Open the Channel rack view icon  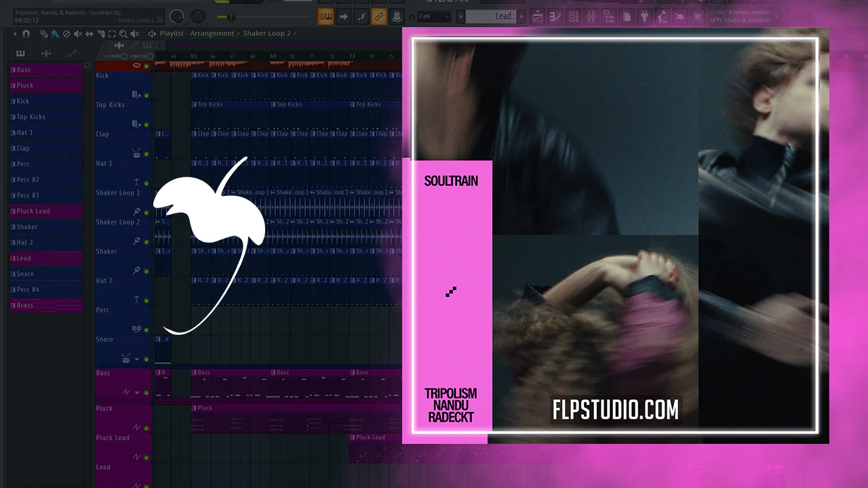pos(573,16)
